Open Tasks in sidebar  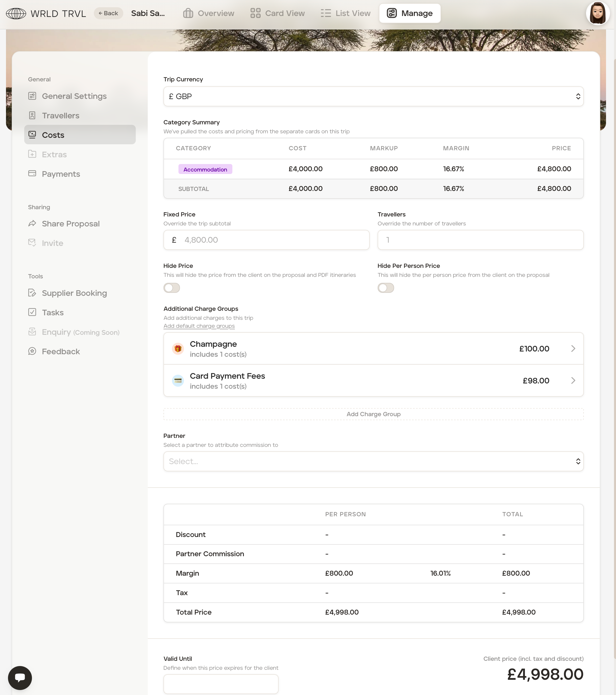52,313
